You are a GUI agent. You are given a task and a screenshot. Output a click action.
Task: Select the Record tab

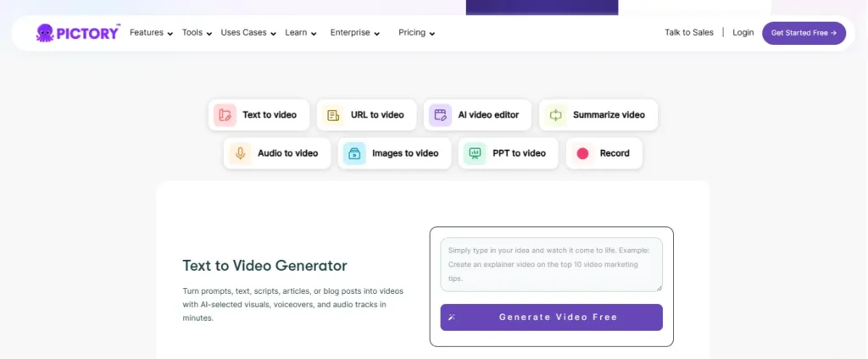604,153
